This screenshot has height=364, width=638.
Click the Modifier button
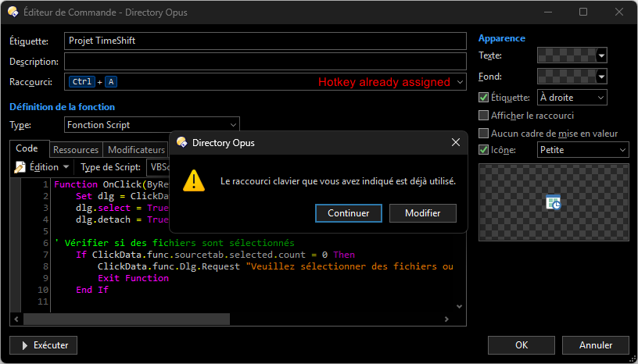coord(423,213)
